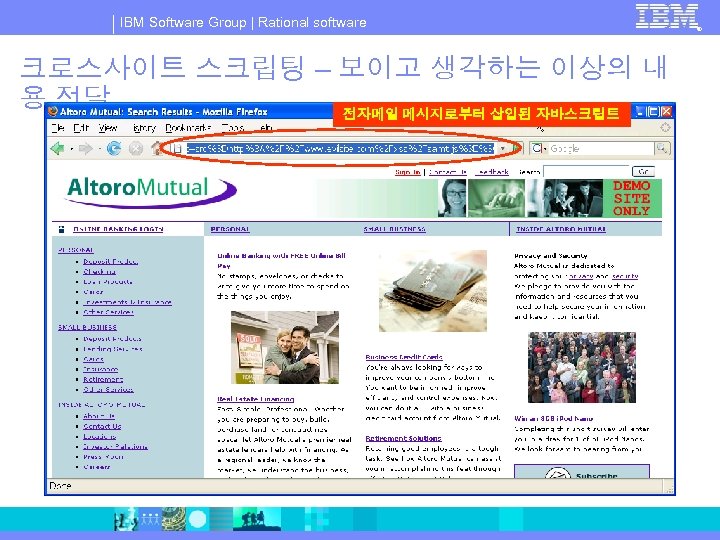
Task: Open the Forward button history dropdown arrow
Action: tap(99, 149)
